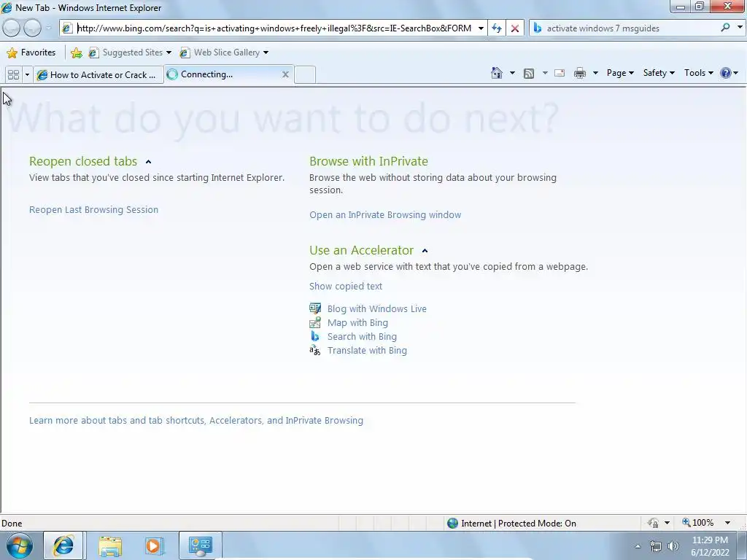The width and height of the screenshot is (747, 560).
Task: Open search provider dropdown arrow
Action: pyautogui.click(x=740, y=28)
